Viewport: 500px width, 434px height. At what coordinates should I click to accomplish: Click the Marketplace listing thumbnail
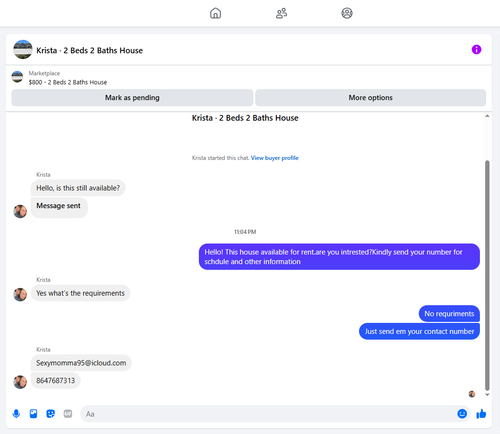17,77
